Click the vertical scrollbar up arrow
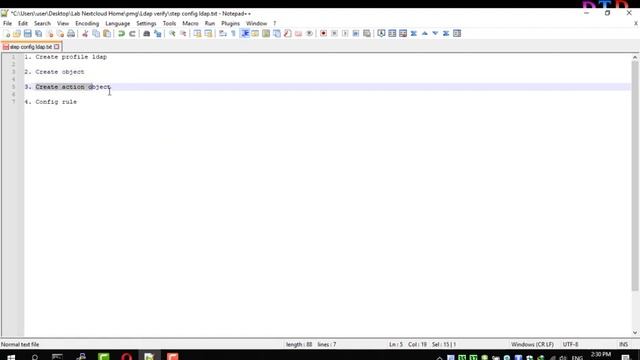This screenshot has width=640, height=360. point(635,57)
